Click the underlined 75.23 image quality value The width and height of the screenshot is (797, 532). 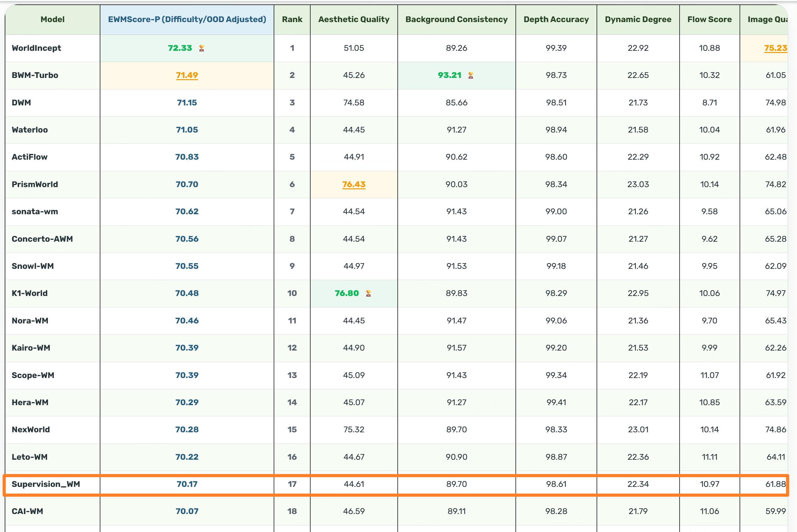[x=776, y=48]
